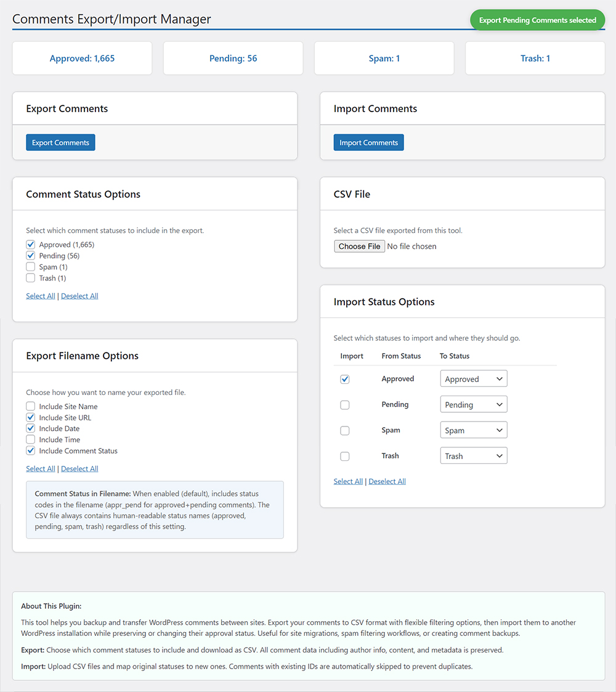Uncheck the Pending (56) export checkbox
The image size is (616, 692).
pos(30,256)
